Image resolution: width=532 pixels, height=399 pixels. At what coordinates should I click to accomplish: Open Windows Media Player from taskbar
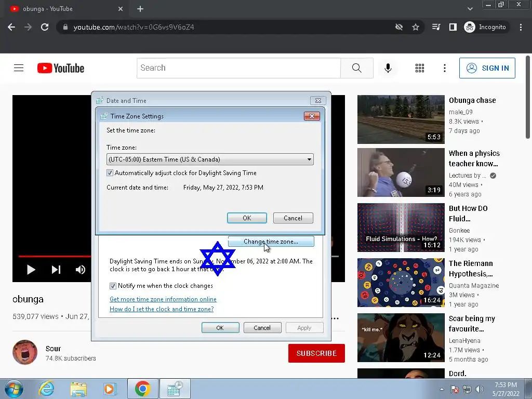(110, 389)
